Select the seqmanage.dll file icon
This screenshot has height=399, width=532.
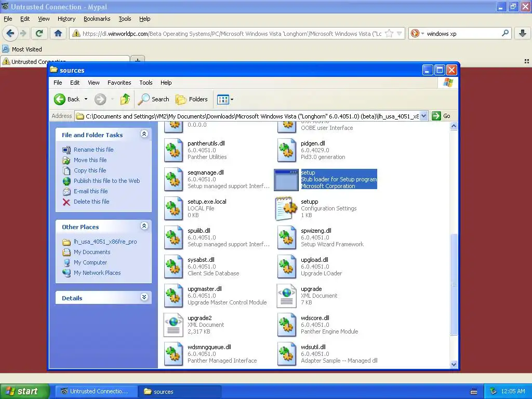pyautogui.click(x=174, y=179)
